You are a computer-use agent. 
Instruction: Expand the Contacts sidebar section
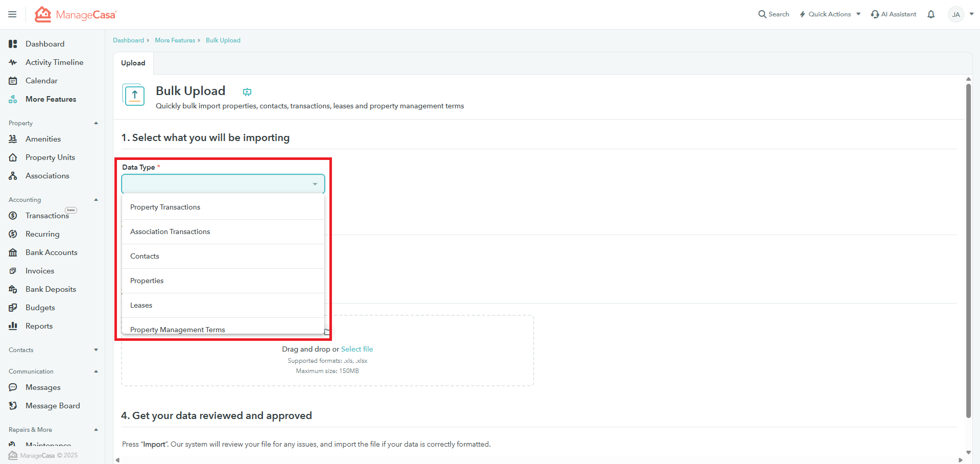point(96,350)
